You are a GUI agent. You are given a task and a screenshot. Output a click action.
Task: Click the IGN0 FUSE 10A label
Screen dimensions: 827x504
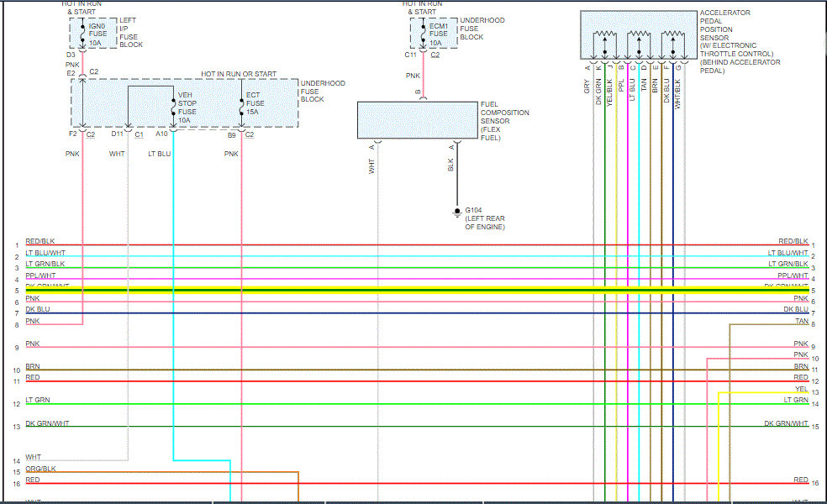point(97,34)
